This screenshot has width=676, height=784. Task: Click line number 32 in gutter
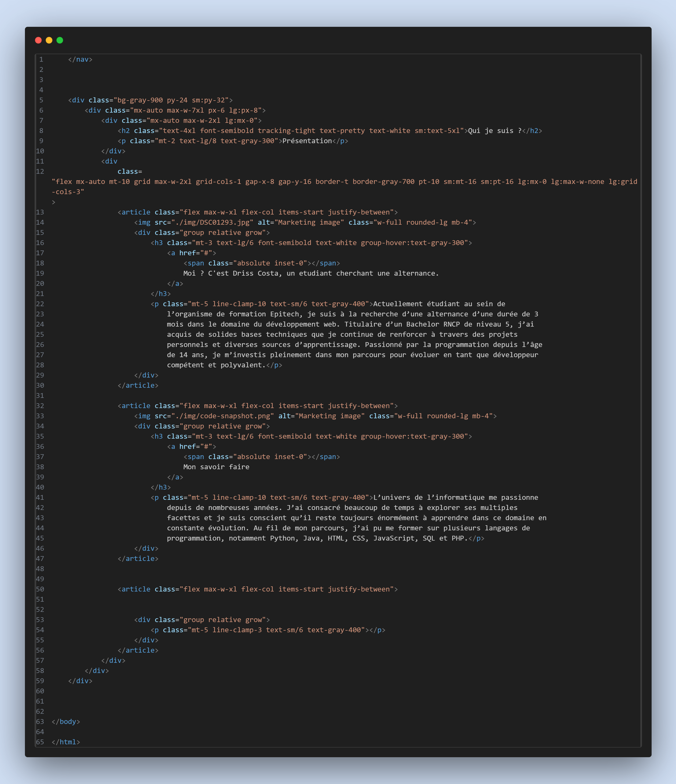40,406
